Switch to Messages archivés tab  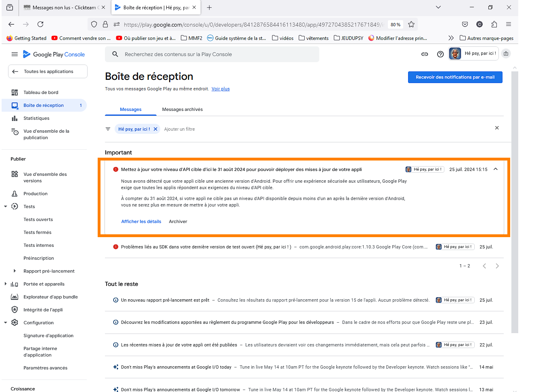click(x=182, y=109)
